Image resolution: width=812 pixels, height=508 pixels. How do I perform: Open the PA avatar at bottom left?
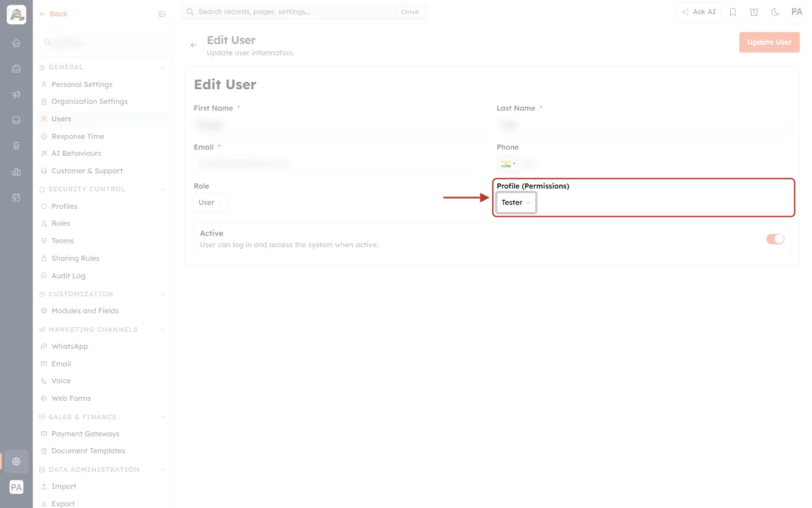tap(16, 487)
